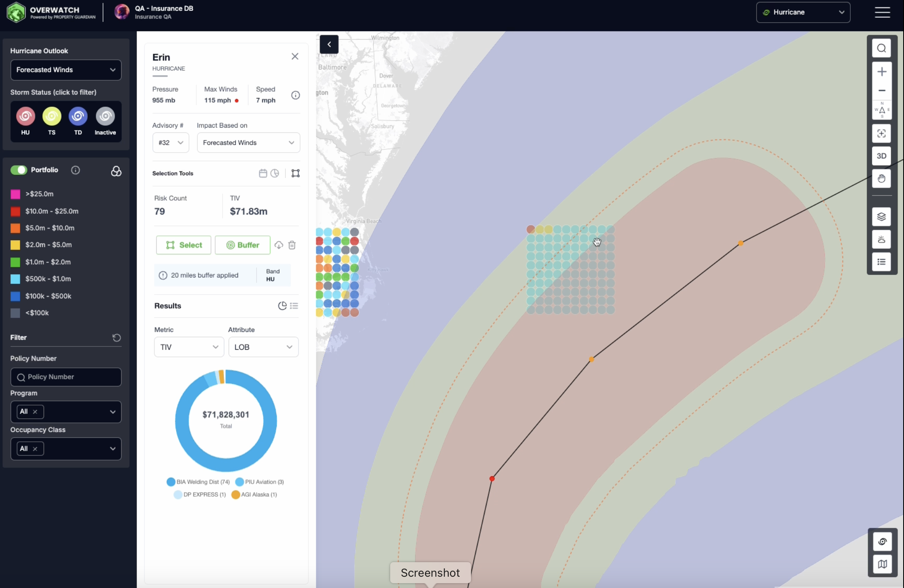Click the Policy Number search field
Viewport: 904px width, 588px height.
(66, 377)
